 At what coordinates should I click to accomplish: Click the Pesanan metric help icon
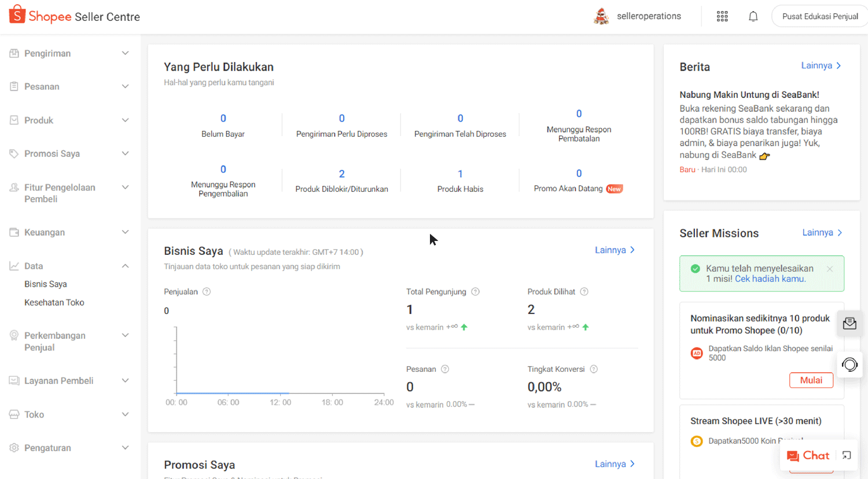point(445,369)
